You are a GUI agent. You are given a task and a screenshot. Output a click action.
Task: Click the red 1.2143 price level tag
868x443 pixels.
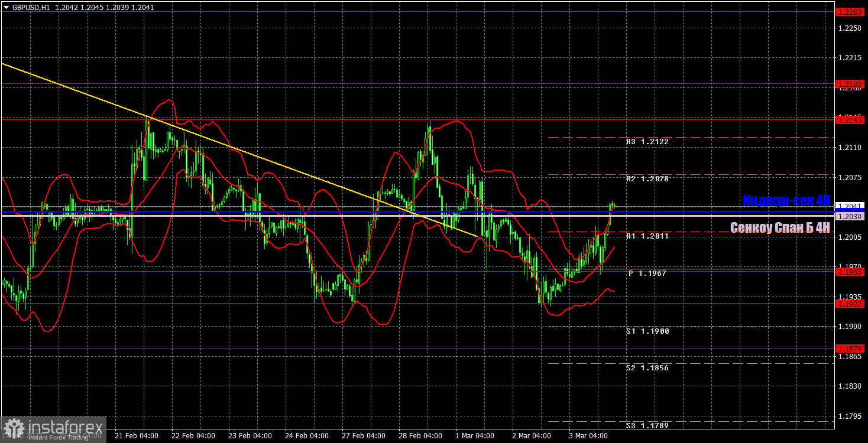click(x=851, y=120)
